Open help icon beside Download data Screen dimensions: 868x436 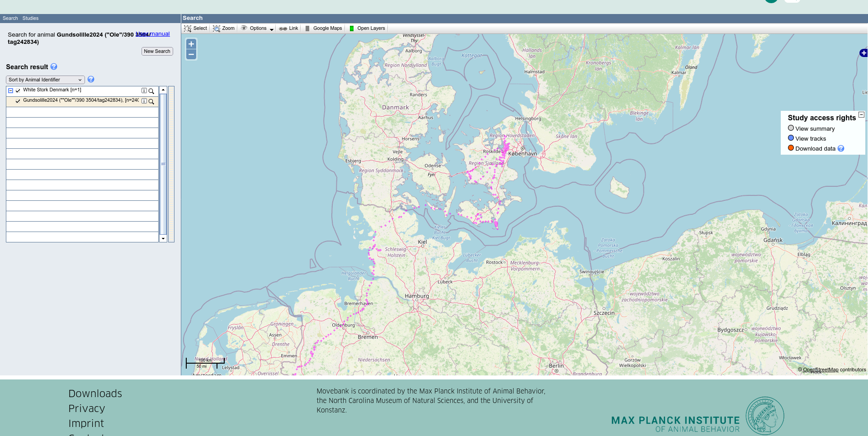click(841, 149)
